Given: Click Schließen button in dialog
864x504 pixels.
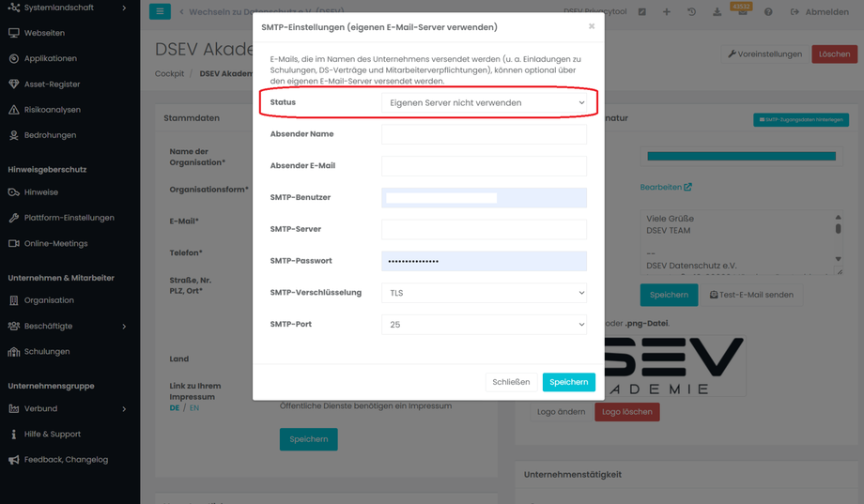Looking at the screenshot, I should tap(511, 382).
